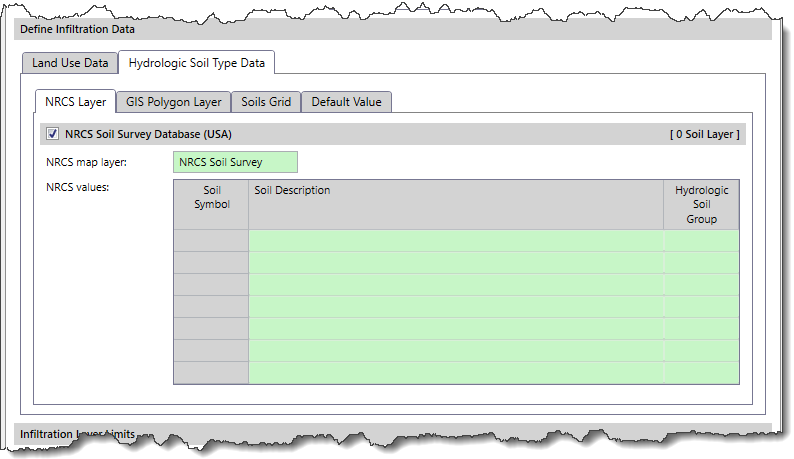This screenshot has width=794, height=459.
Task: Select the Hydrologic Soil Type Data tab
Action: pyautogui.click(x=196, y=63)
